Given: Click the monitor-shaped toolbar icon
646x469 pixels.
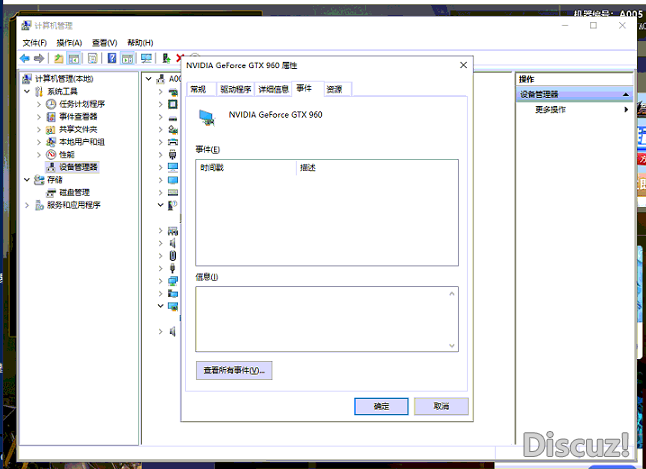Looking at the screenshot, I should coord(146,59).
